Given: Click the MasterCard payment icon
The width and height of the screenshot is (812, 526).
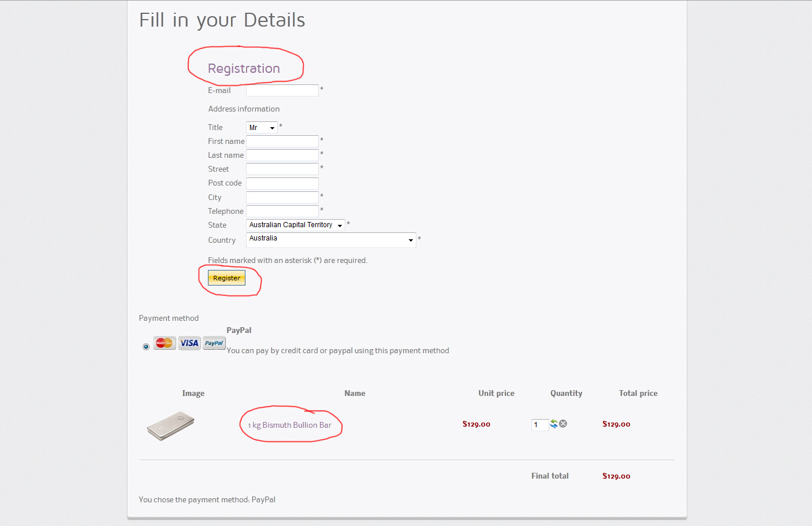Looking at the screenshot, I should point(164,343).
